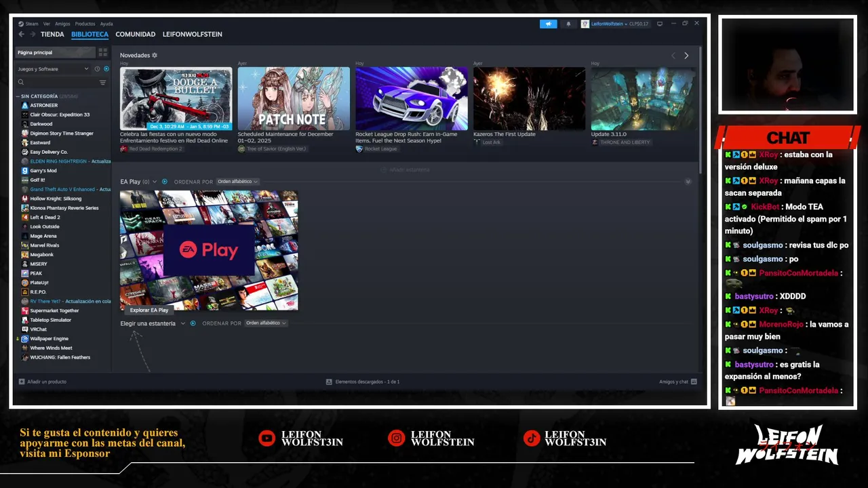The height and width of the screenshot is (488, 868).
Task: Open the Juegos y Software dropdown
Action: pos(53,69)
